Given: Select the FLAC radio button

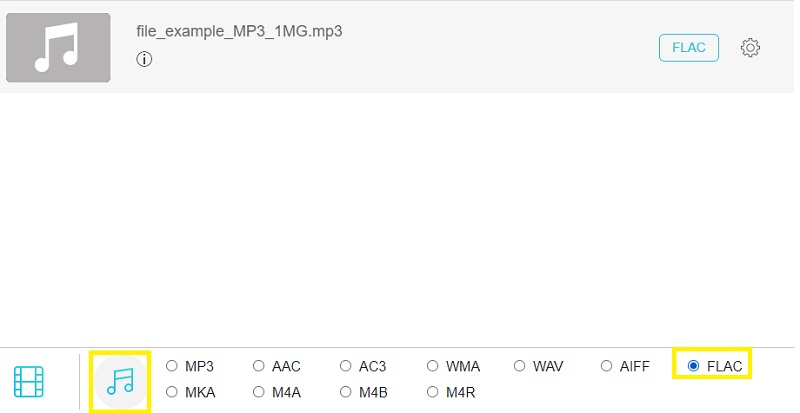Looking at the screenshot, I should click(694, 366).
